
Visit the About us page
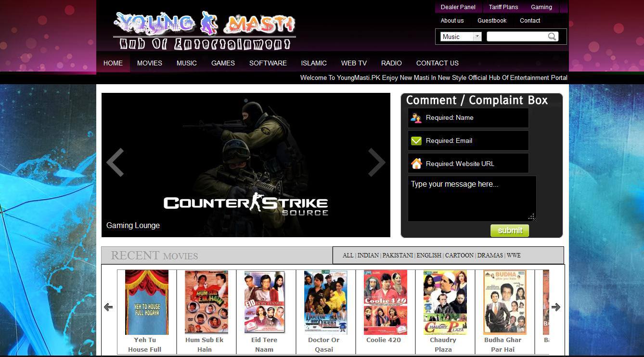(452, 21)
